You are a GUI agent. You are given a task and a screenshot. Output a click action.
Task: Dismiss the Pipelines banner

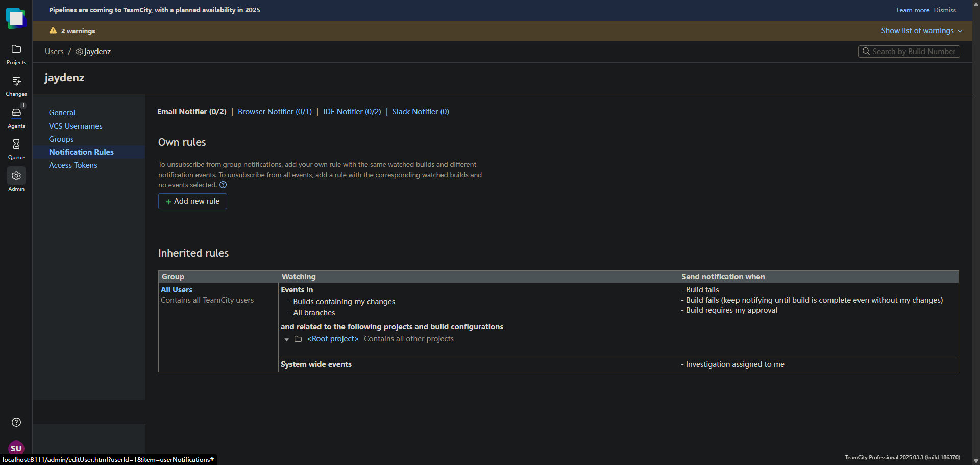tap(945, 10)
